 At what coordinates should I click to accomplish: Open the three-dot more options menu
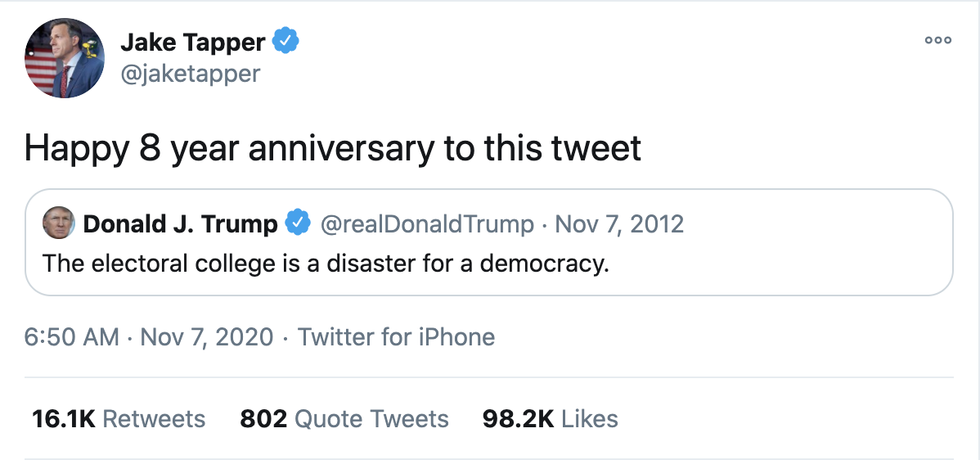click(x=937, y=40)
